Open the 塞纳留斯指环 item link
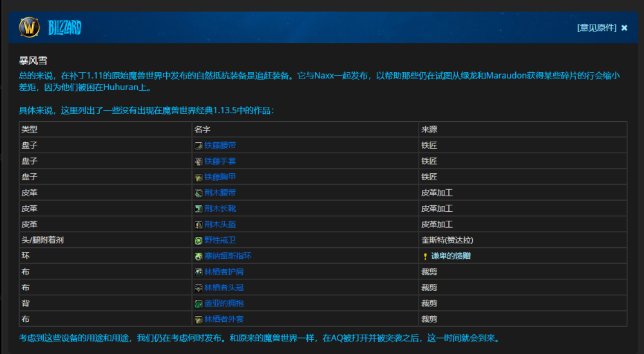Screen dimensions: 644x354 (x=228, y=256)
